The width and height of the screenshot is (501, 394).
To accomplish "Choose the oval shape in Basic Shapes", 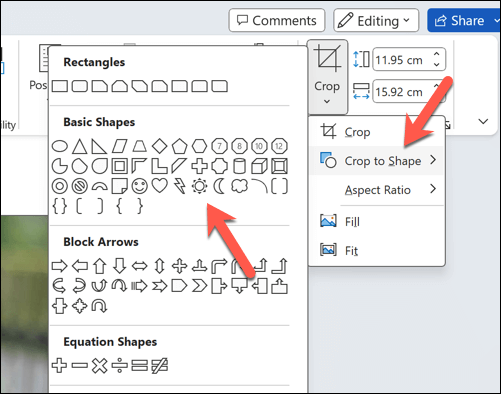I will tap(60, 146).
